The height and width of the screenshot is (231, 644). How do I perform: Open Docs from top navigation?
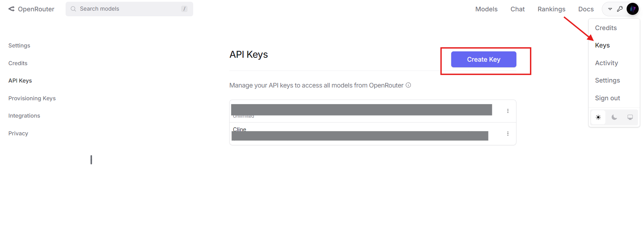[x=586, y=9]
